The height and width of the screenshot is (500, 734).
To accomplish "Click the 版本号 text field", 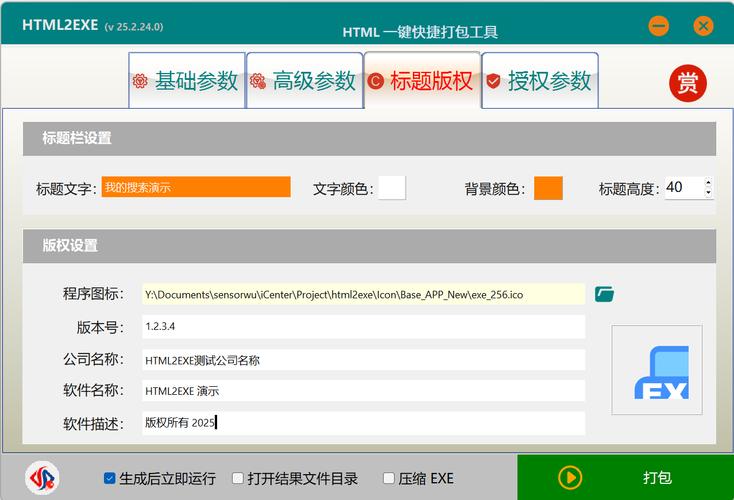I will pyautogui.click(x=363, y=327).
